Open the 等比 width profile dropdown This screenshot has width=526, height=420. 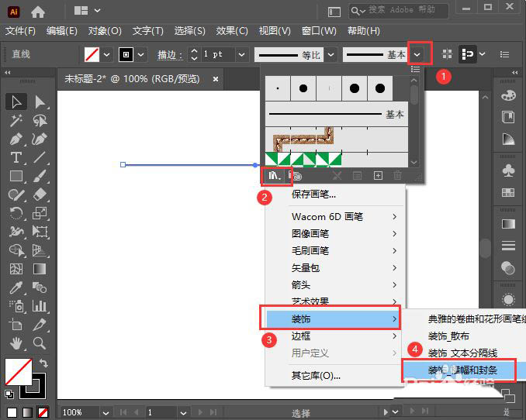(x=330, y=54)
